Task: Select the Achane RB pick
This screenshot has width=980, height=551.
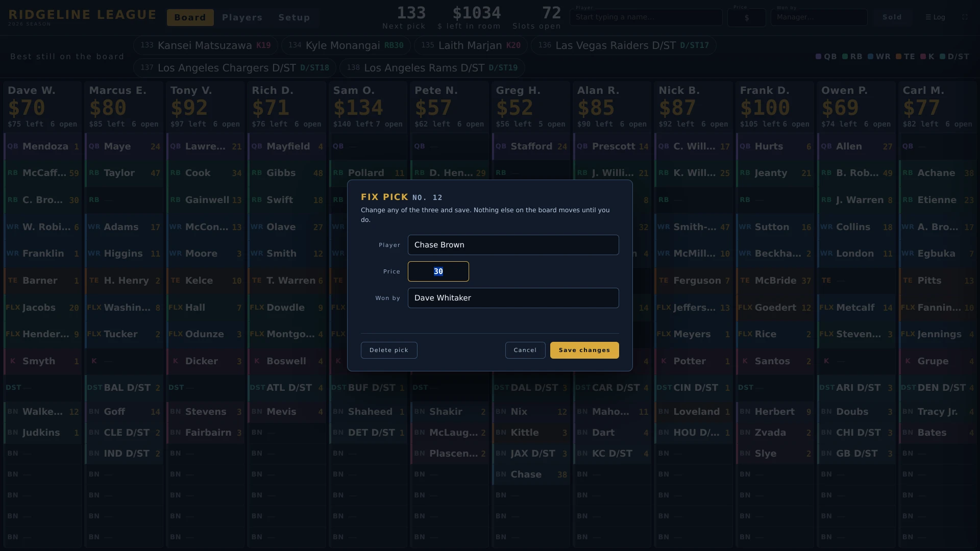Action: (938, 173)
